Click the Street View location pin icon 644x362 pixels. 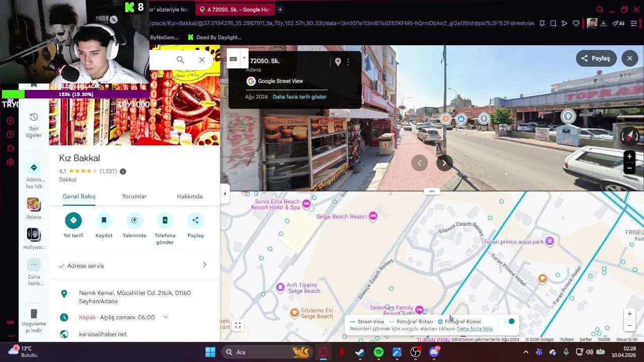[338, 62]
